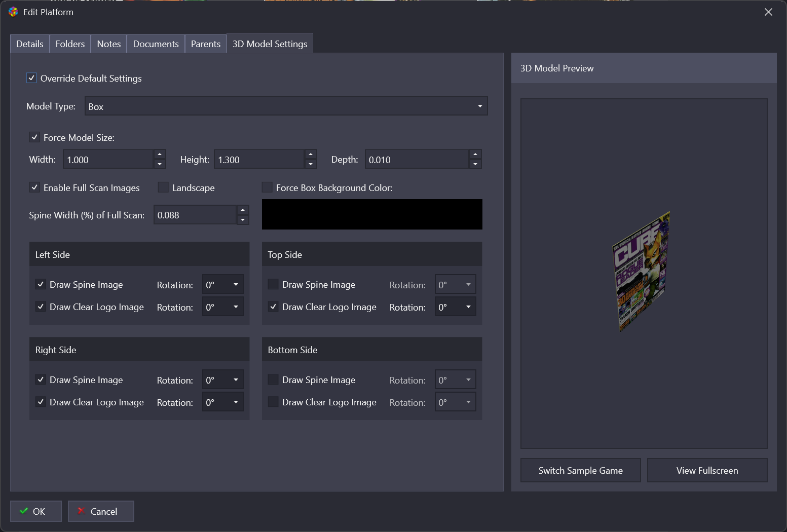Switch to the Details tab
The height and width of the screenshot is (532, 787).
coord(30,44)
